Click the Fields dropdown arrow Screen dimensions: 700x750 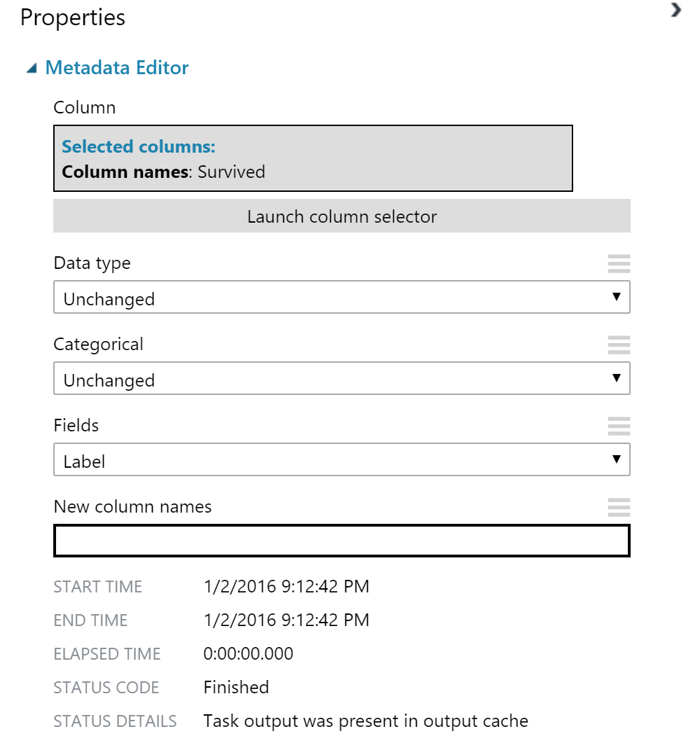click(x=617, y=459)
